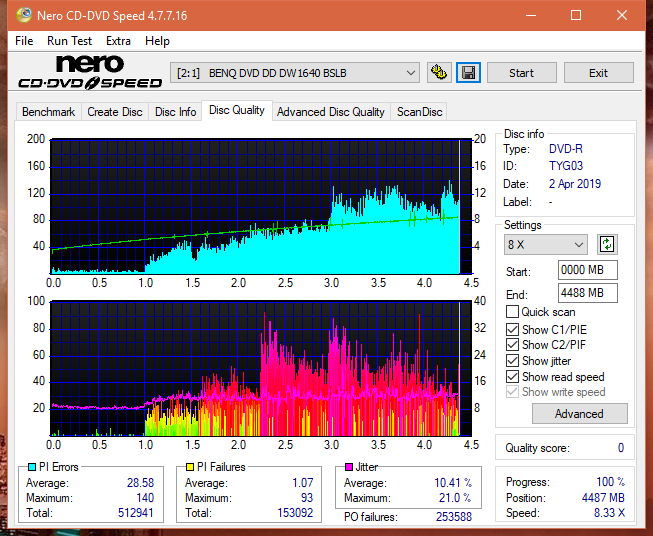Open the Help menu

click(x=157, y=41)
